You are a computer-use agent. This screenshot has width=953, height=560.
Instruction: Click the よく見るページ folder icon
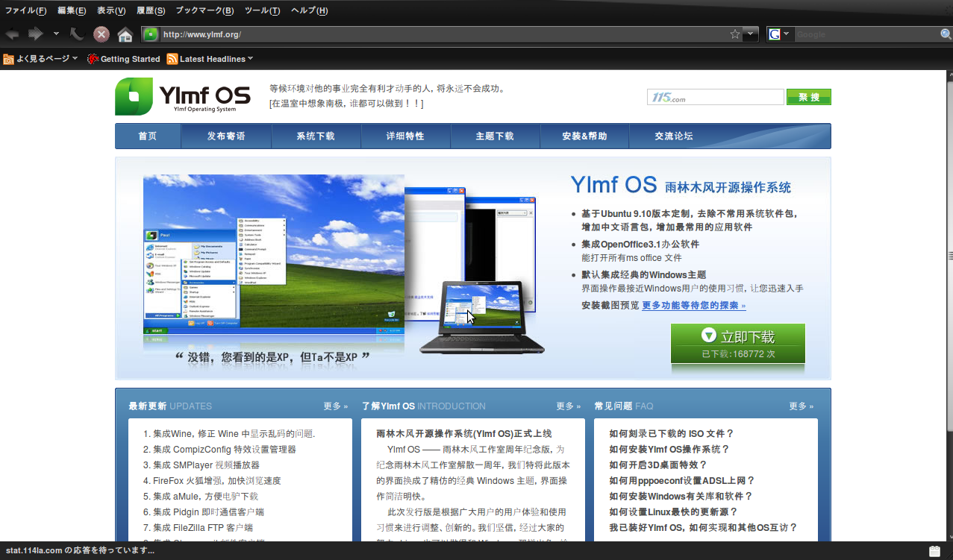click(x=8, y=58)
